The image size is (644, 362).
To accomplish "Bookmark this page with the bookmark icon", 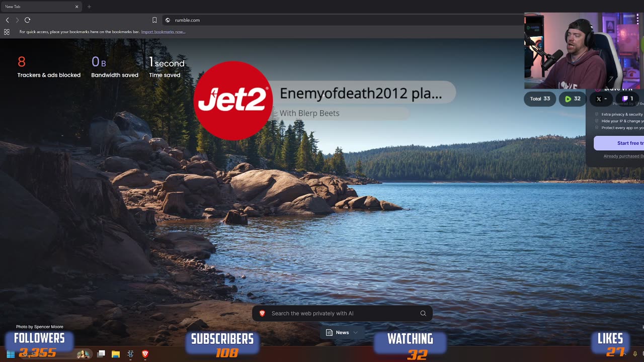I will coord(154,20).
